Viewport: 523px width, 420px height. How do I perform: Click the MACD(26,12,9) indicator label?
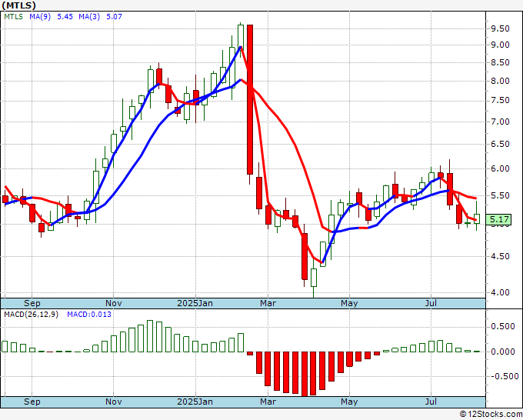pos(31,315)
